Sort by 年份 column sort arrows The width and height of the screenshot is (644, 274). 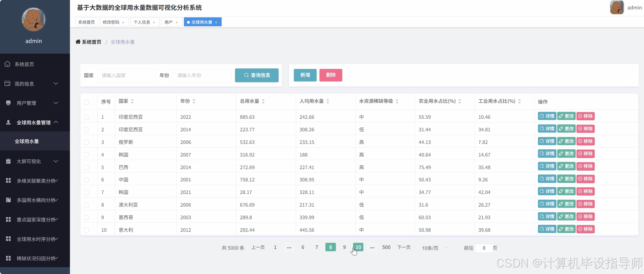tap(194, 101)
